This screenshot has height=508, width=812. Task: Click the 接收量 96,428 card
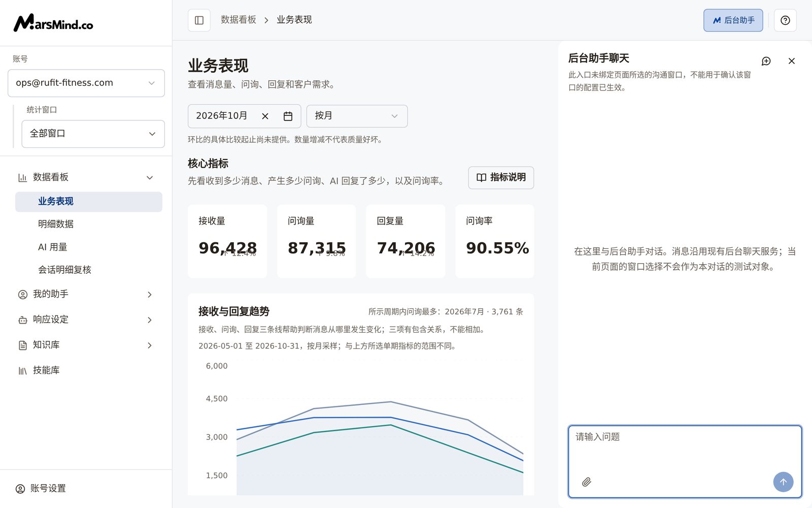227,241
